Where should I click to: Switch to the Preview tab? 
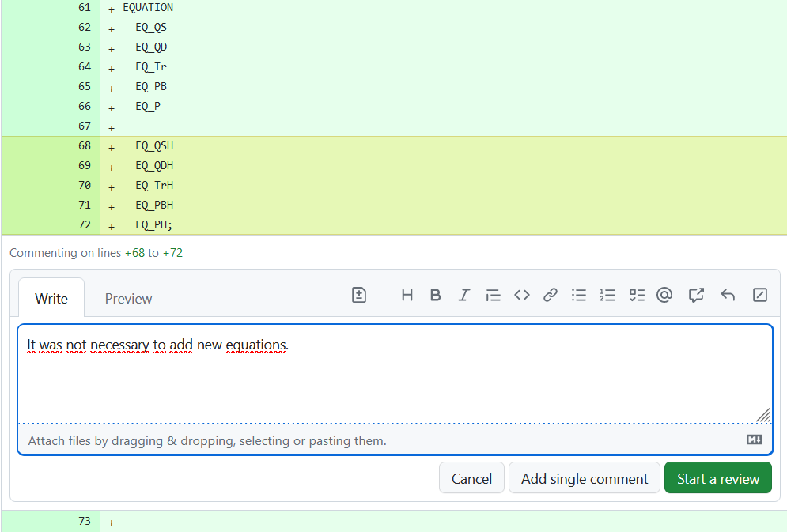click(128, 299)
